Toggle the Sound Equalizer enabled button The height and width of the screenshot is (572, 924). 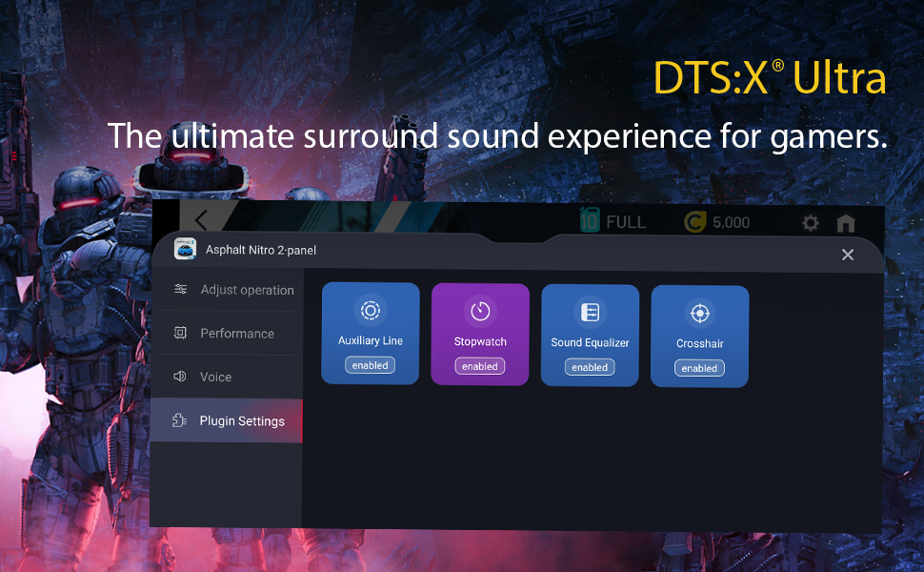point(590,367)
